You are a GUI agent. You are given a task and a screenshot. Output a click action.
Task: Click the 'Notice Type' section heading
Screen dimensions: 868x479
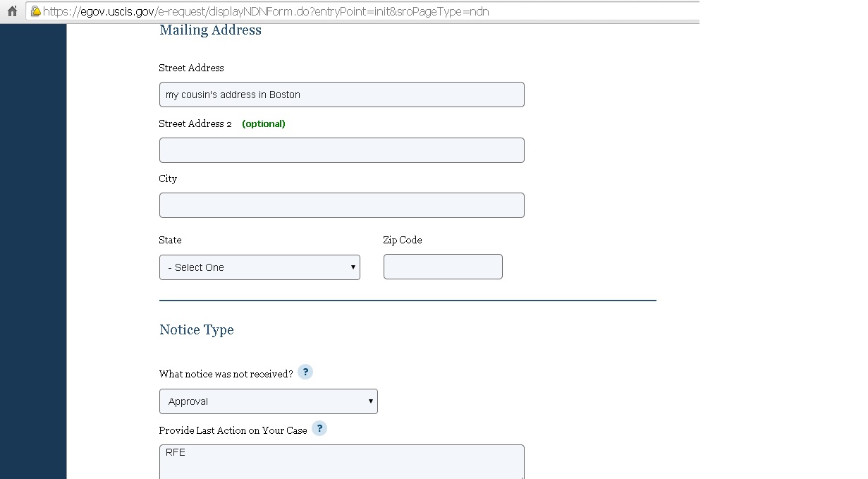click(x=196, y=329)
